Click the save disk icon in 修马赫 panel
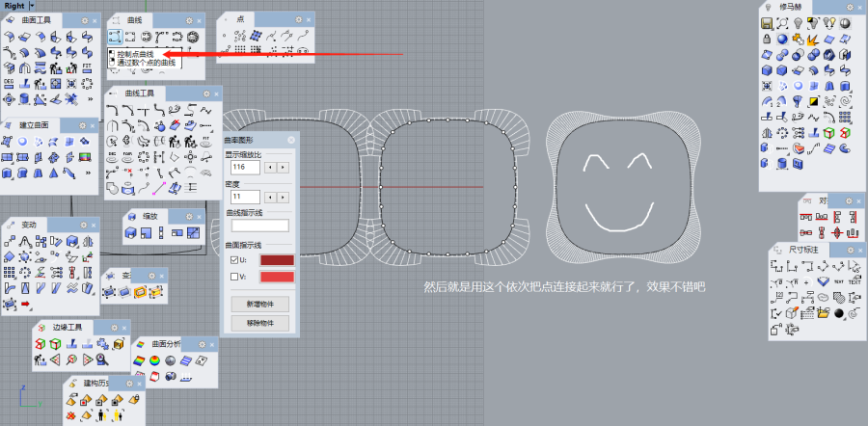Viewport: 868px width, 426px height. point(767,22)
